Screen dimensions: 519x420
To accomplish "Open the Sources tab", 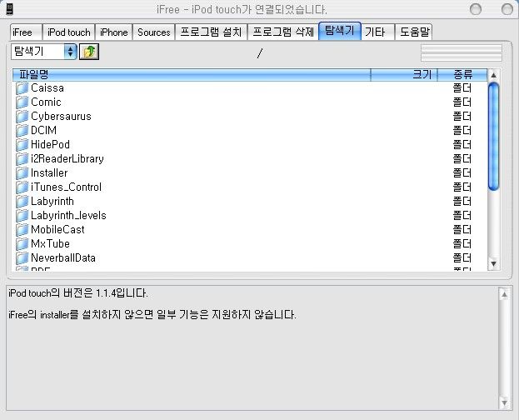I will (153, 32).
